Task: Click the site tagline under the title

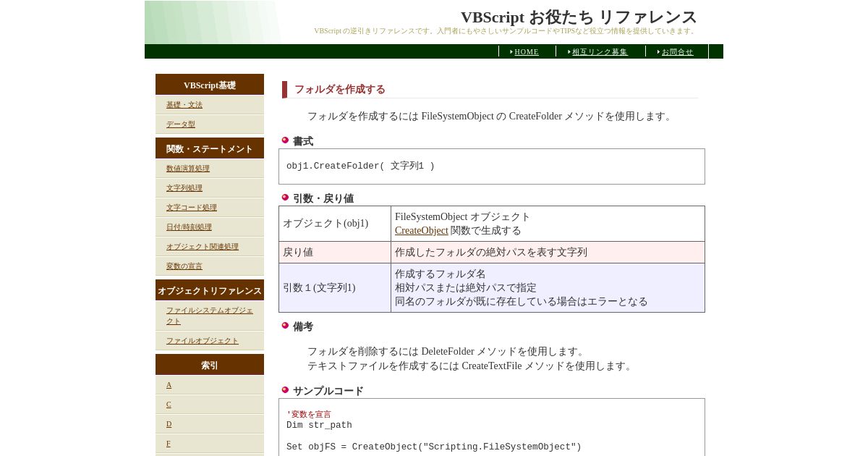Action: pos(505,31)
